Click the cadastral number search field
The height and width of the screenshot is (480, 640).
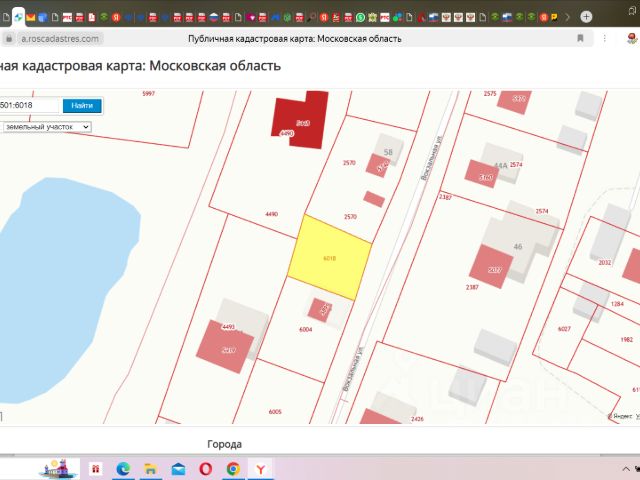[30, 105]
